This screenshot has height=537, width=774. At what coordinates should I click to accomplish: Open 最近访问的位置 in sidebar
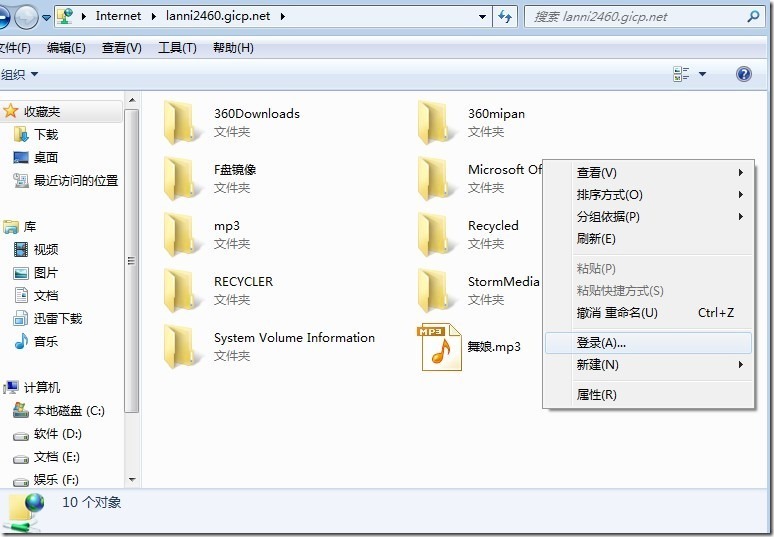coord(66,181)
